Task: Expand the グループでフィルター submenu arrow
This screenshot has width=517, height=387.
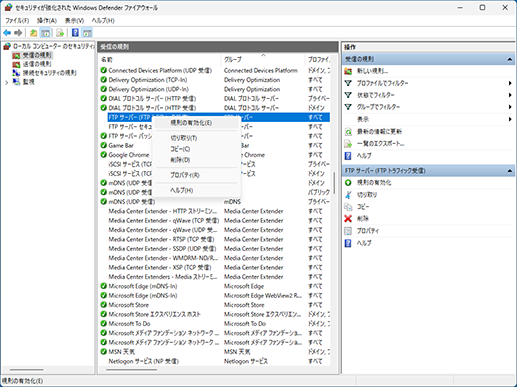Action: 510,107
